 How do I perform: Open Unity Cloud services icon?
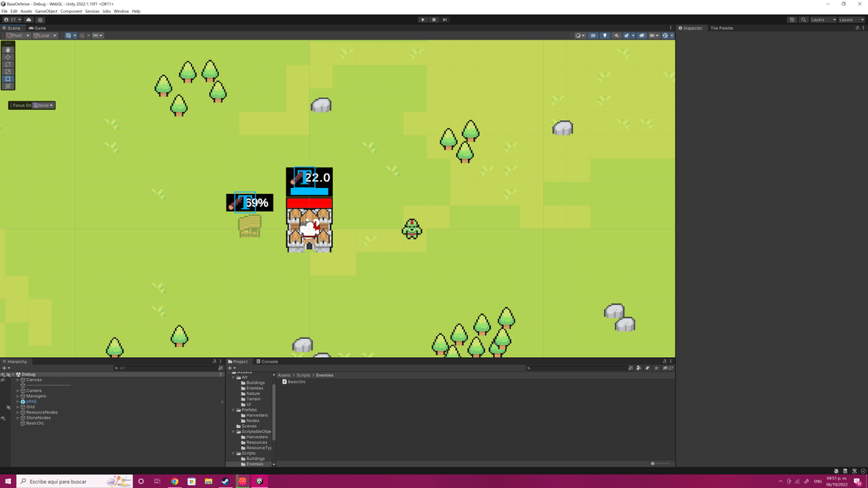[x=29, y=20]
